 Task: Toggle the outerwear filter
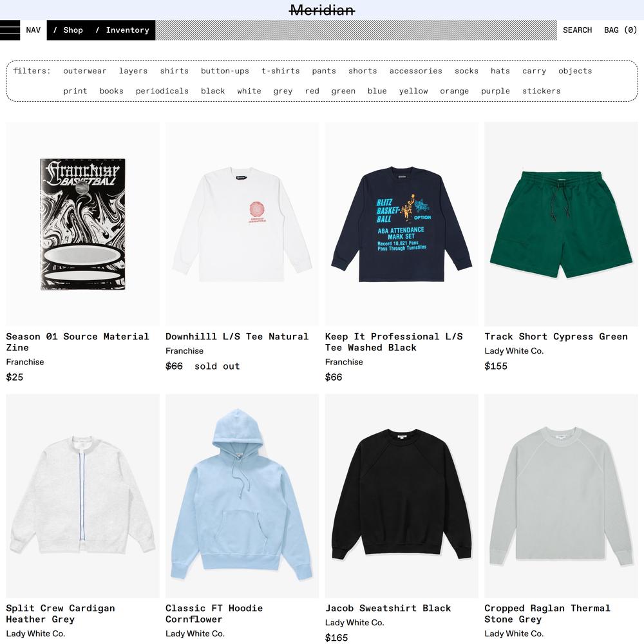84,71
